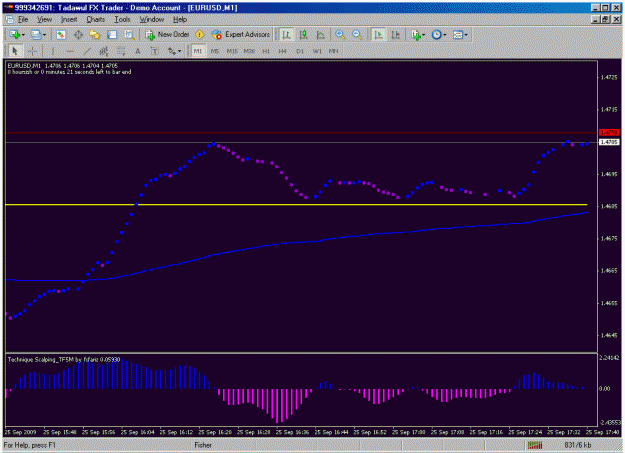Select the Horizontal Line drawing tool
Screen dimensions: 625x453
tap(70, 51)
